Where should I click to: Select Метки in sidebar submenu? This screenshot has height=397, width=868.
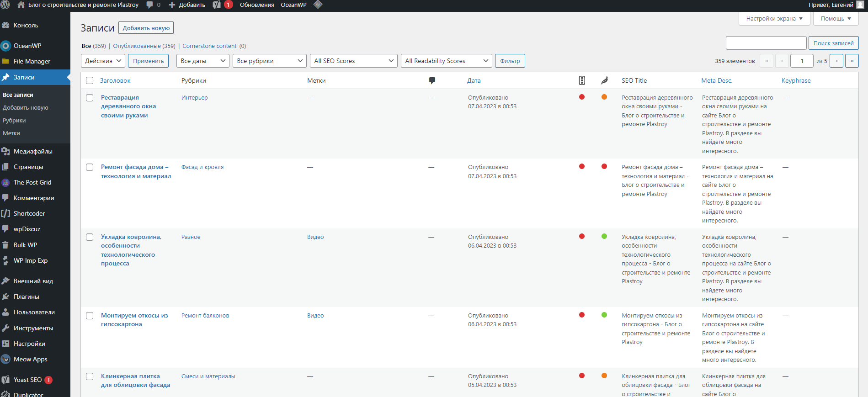(11, 133)
